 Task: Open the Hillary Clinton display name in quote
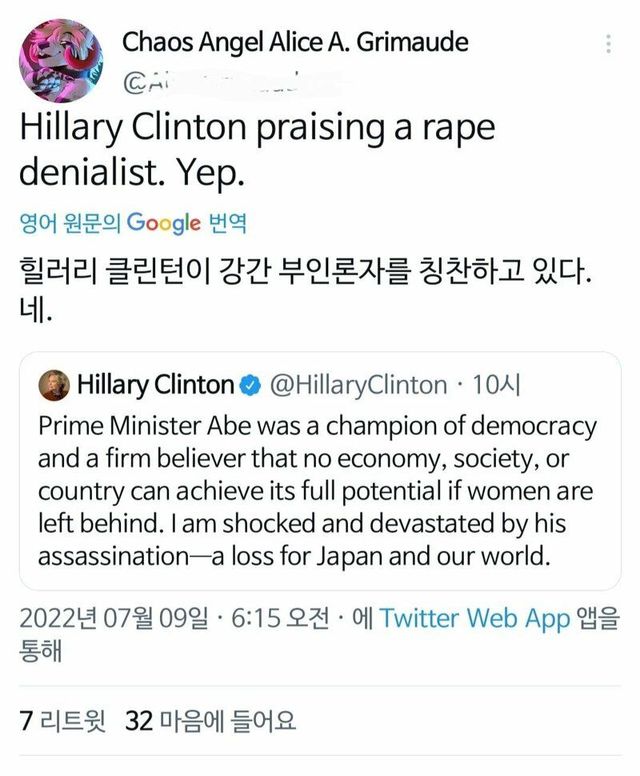[155, 385]
